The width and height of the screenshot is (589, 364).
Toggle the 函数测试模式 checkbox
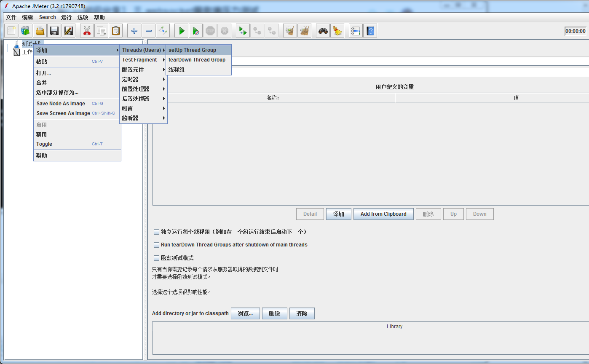tap(157, 258)
